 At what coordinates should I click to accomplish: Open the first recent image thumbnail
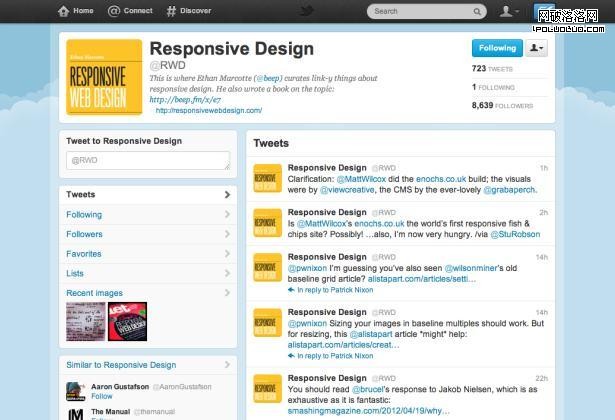point(85,320)
